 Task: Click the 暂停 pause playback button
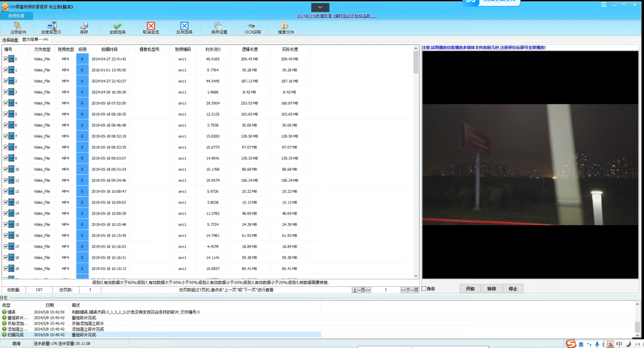coord(492,288)
